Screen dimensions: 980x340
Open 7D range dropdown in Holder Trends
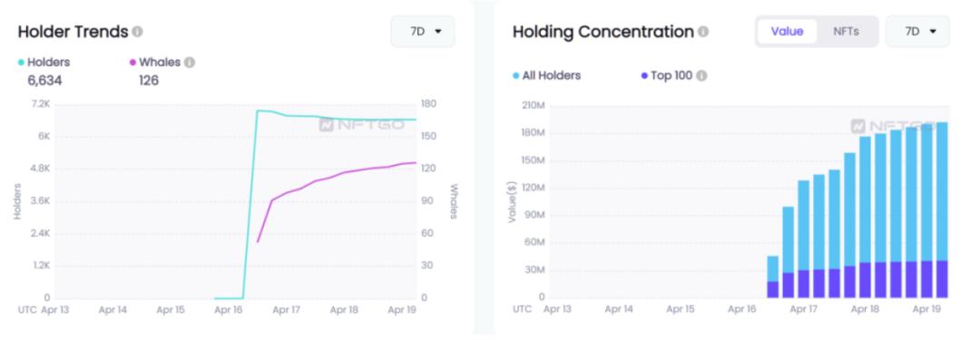(423, 31)
